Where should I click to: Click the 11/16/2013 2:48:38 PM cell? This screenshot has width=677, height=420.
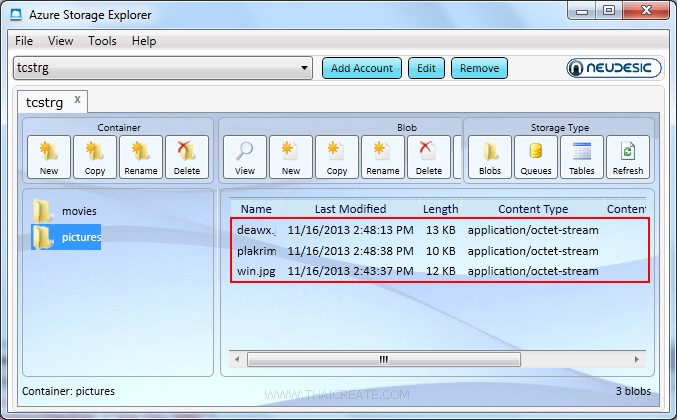click(350, 251)
